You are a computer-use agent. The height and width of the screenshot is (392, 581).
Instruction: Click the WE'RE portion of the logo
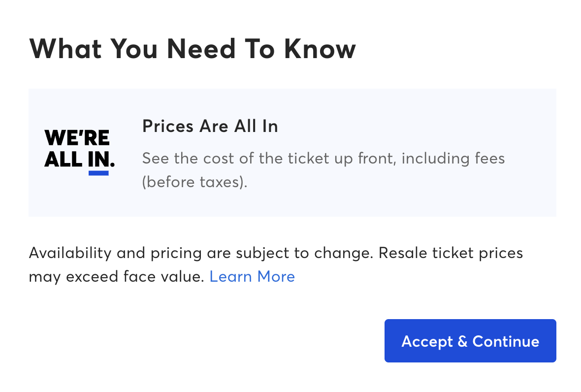click(77, 138)
